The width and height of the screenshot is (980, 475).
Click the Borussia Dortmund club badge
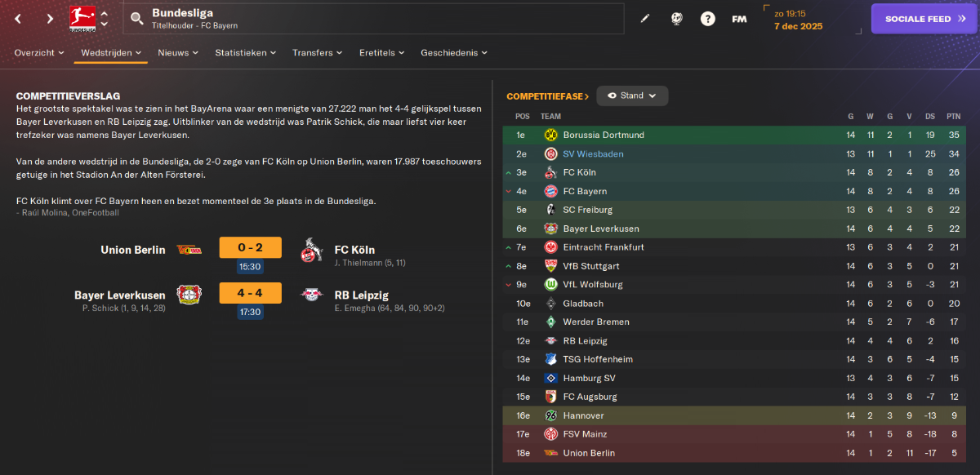pyautogui.click(x=550, y=135)
